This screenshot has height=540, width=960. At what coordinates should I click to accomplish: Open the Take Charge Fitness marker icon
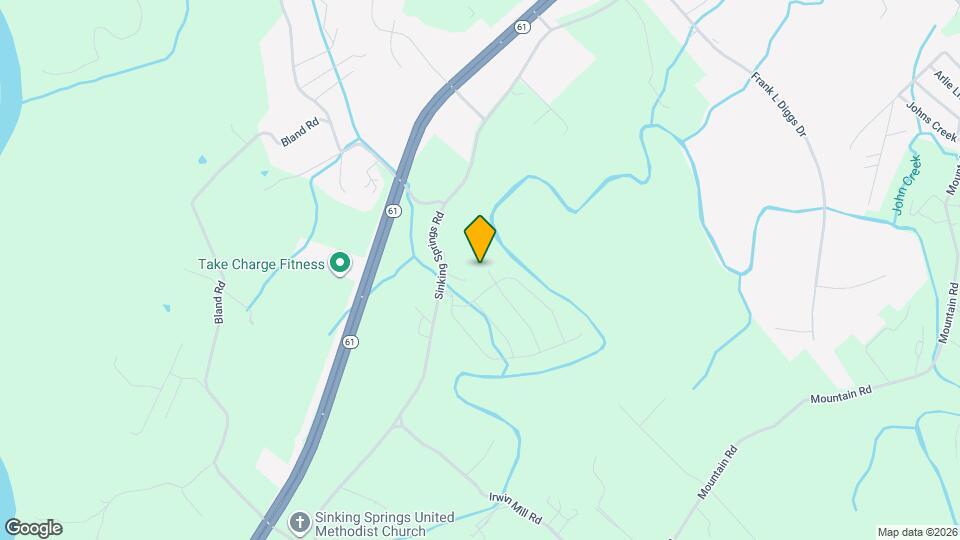340,264
